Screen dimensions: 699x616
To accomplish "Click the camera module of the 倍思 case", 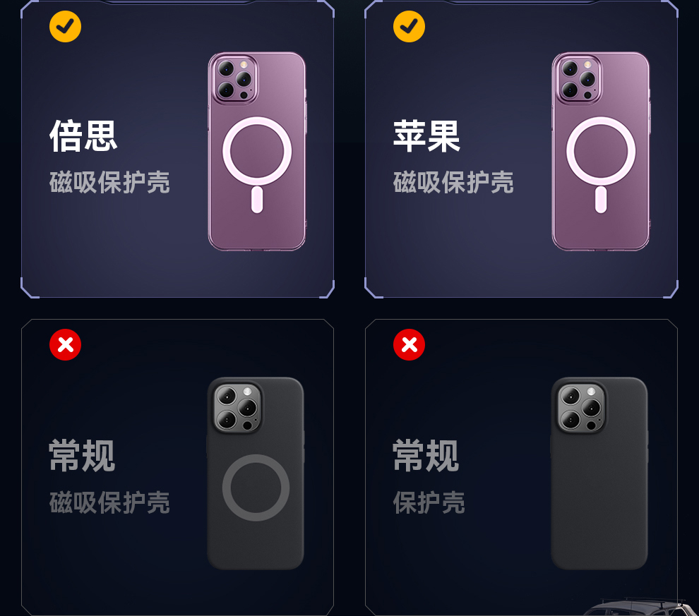I will pyautogui.click(x=235, y=79).
